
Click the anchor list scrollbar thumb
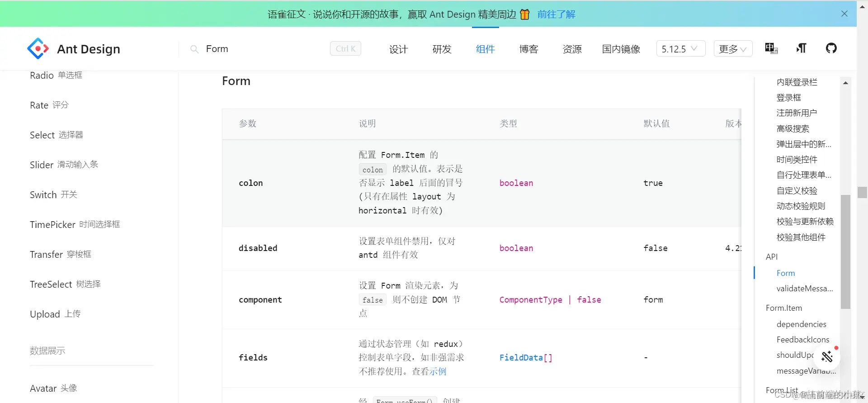pos(845,252)
